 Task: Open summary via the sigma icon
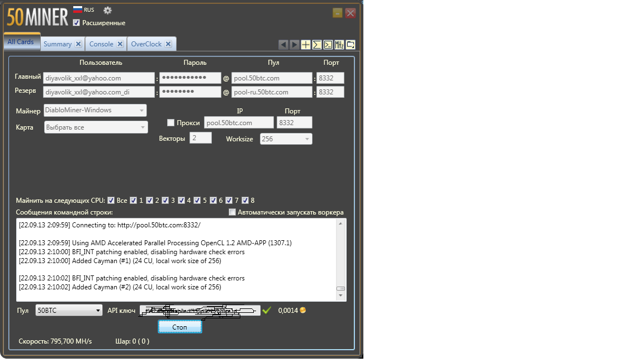click(x=317, y=45)
